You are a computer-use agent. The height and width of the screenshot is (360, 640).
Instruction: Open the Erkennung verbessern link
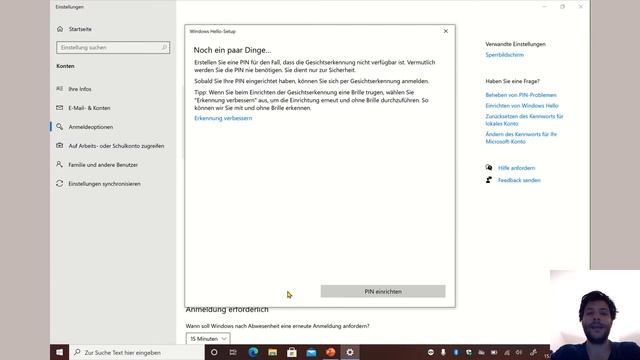[223, 118]
